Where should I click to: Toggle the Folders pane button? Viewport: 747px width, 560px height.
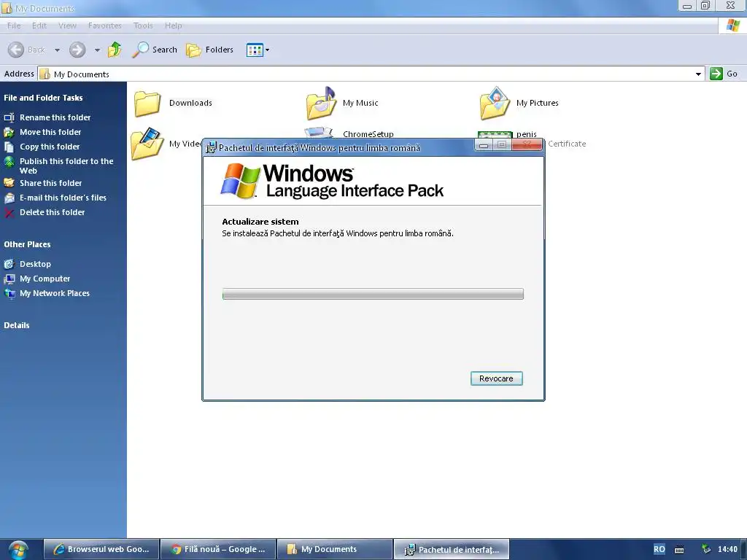tap(210, 50)
